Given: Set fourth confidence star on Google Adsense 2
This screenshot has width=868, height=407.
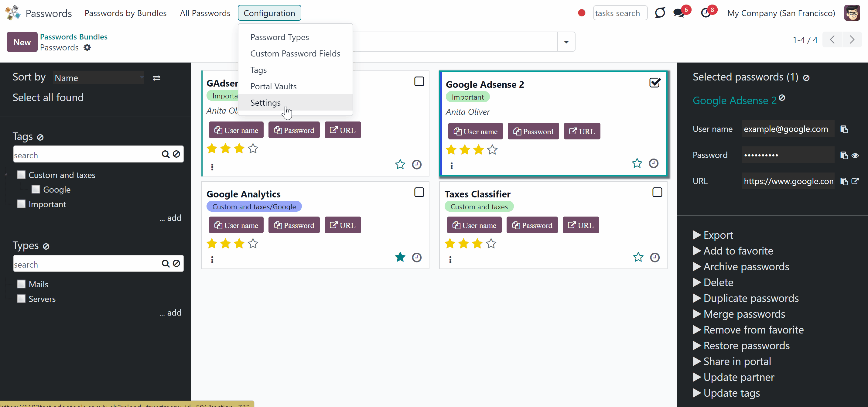Looking at the screenshot, I should coord(492,150).
